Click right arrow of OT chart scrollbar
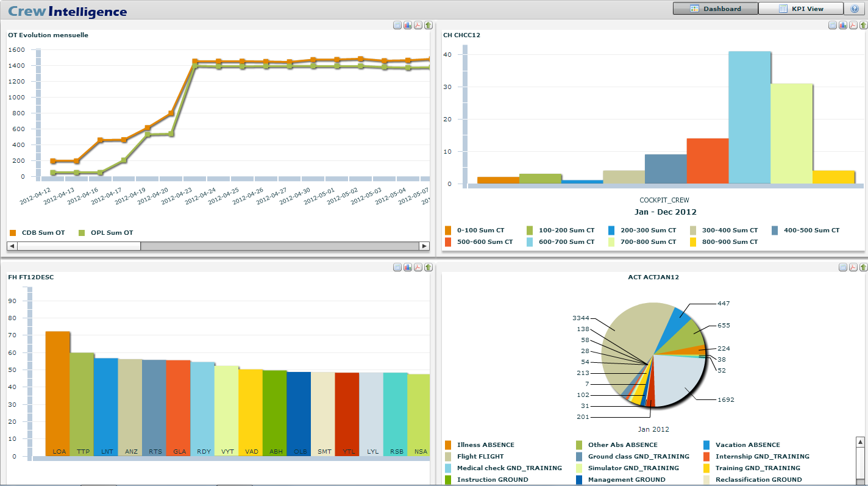Image resolution: width=868 pixels, height=486 pixels. coord(424,246)
